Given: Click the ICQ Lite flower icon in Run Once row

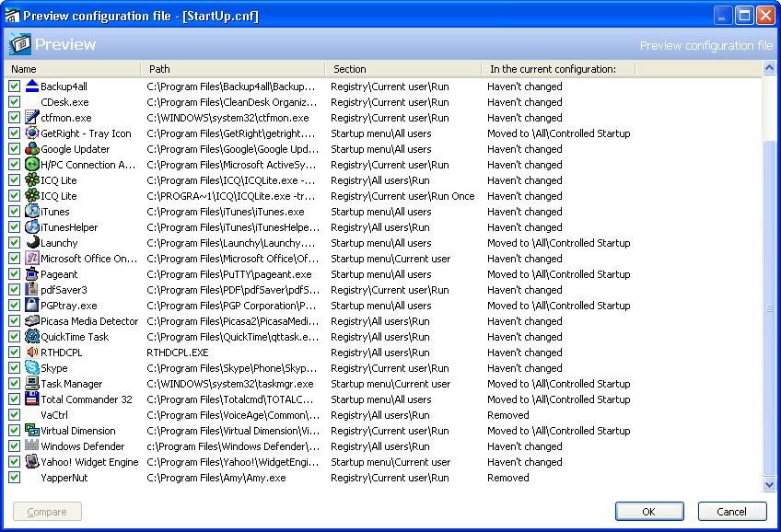Looking at the screenshot, I should [32, 195].
